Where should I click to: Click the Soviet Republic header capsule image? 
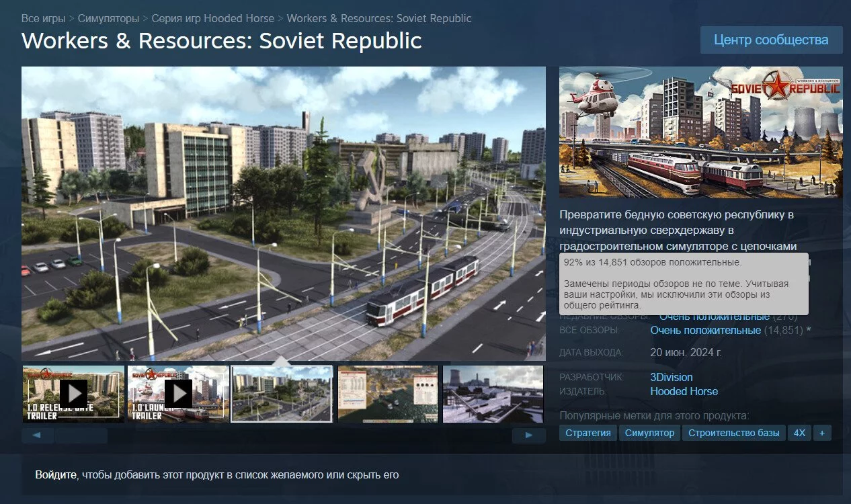pyautogui.click(x=700, y=132)
